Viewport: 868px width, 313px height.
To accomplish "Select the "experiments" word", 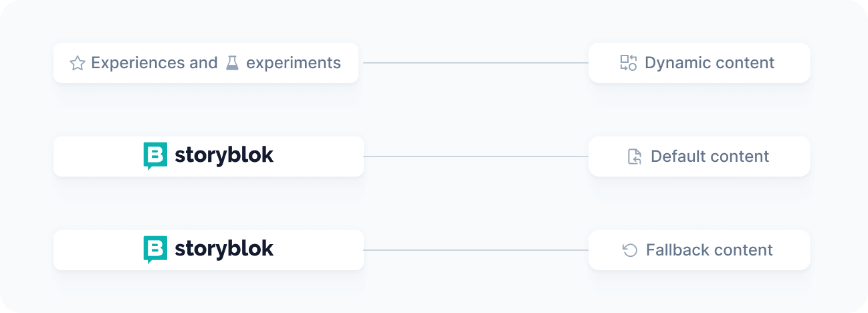I will tap(294, 63).
